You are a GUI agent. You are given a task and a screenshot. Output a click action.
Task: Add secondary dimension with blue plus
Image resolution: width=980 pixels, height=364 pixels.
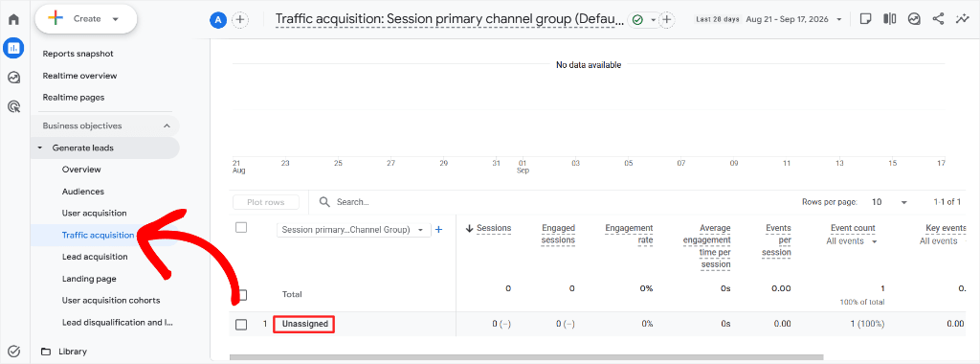[x=438, y=230]
